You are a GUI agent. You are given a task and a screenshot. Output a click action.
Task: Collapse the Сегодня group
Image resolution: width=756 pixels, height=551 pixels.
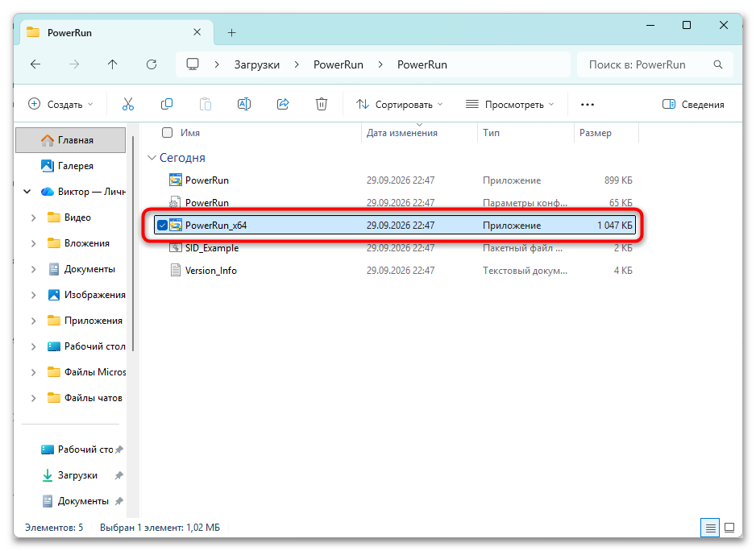(152, 158)
